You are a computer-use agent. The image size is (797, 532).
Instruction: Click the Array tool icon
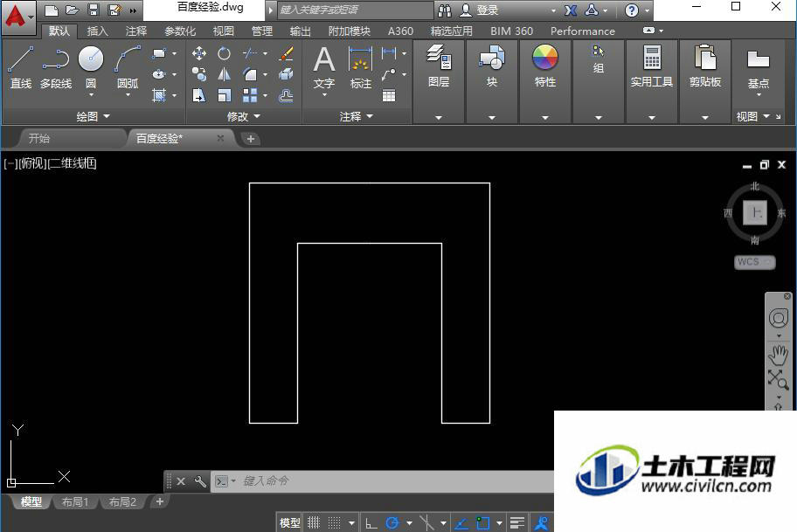250,95
